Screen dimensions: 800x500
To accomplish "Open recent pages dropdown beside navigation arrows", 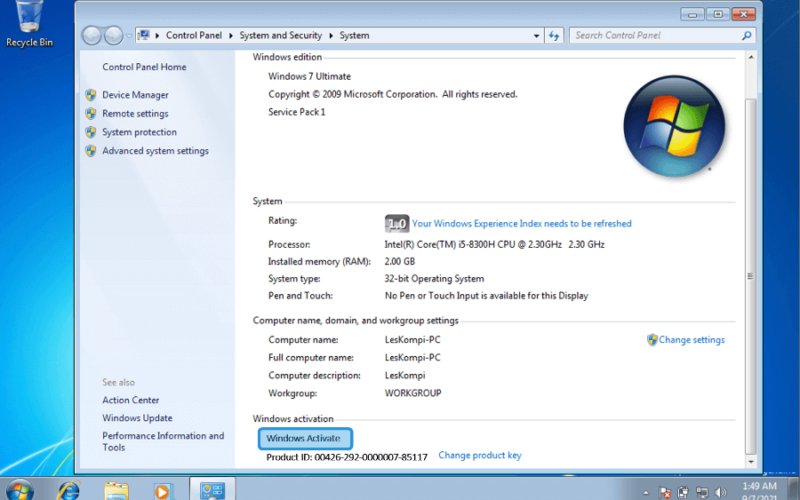I will 129,36.
